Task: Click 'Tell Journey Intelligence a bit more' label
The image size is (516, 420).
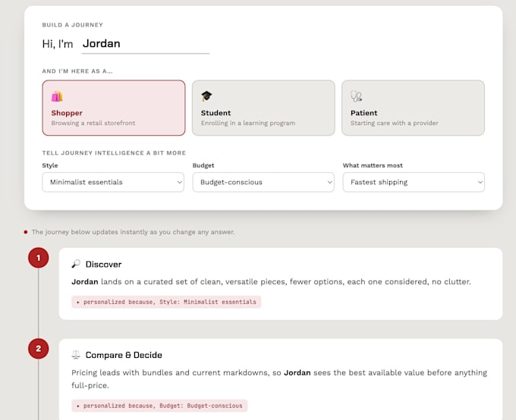Action: pyautogui.click(x=114, y=153)
